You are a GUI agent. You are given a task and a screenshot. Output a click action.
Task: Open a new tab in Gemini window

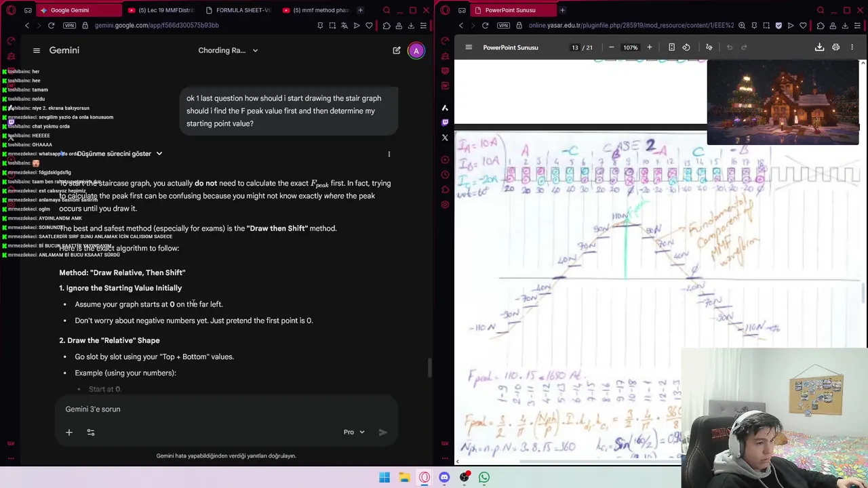tap(360, 10)
